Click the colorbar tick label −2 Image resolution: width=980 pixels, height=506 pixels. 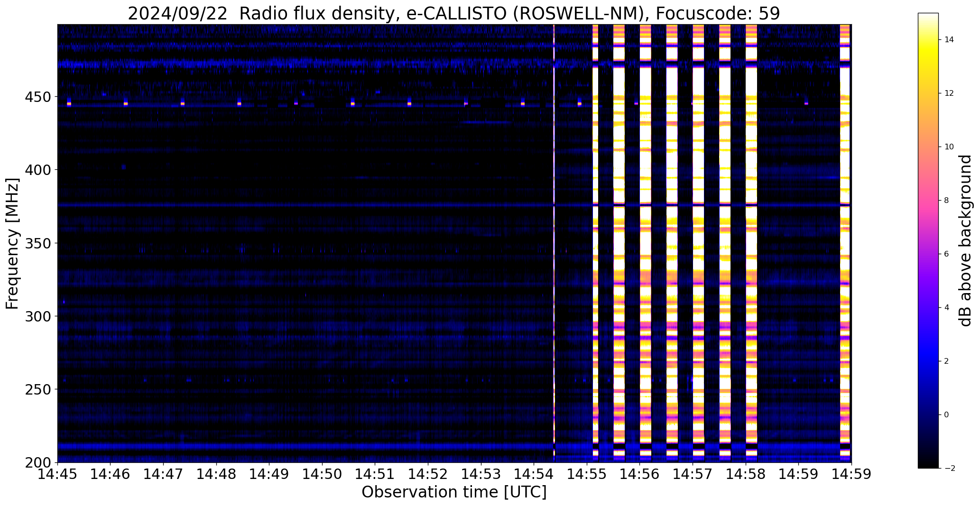click(949, 469)
